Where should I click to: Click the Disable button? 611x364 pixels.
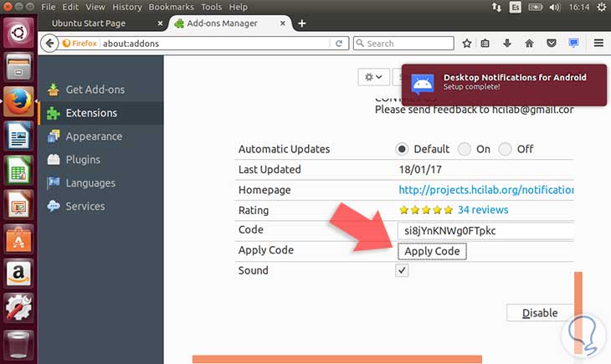(540, 313)
